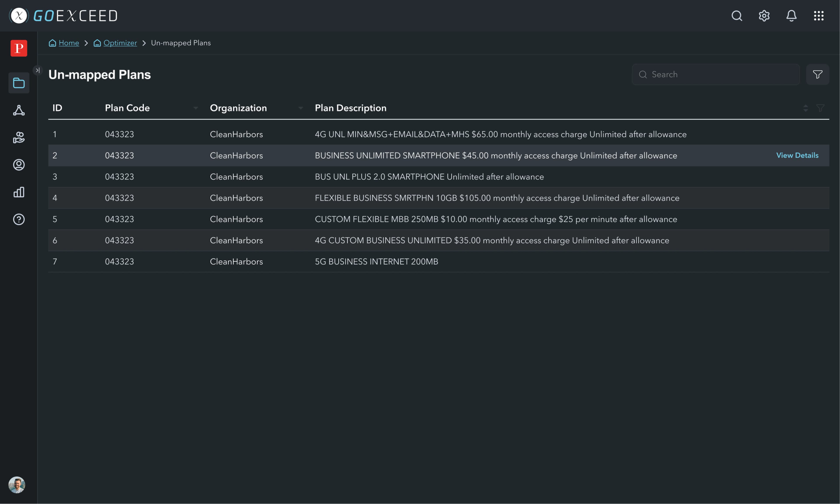This screenshot has height=504, width=840.
Task: Click the filter button beside Search
Action: pyautogui.click(x=818, y=74)
